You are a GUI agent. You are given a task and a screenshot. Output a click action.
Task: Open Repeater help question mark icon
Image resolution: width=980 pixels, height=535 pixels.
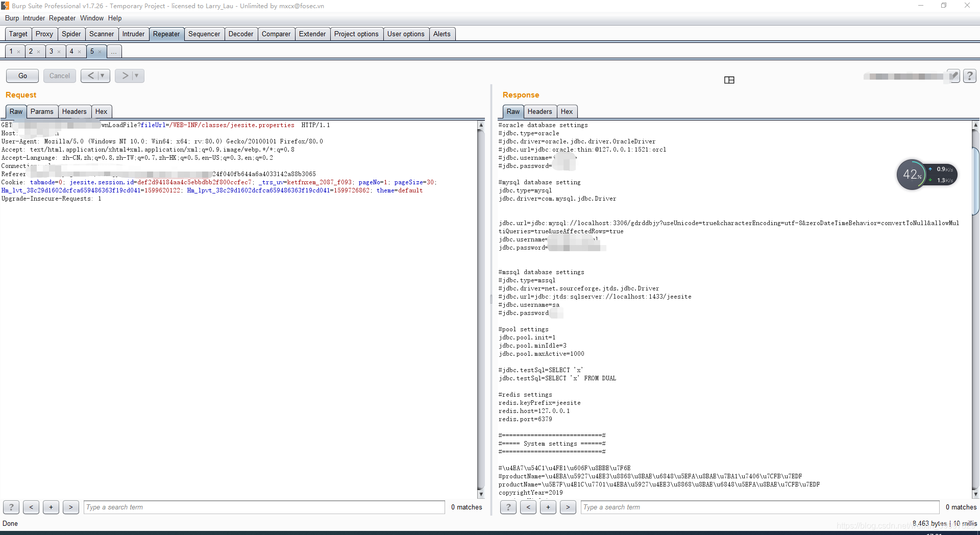(970, 76)
